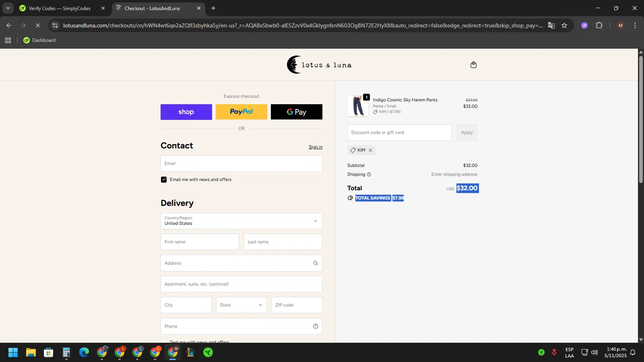
Task: Click the Phone input field
Action: (x=241, y=326)
